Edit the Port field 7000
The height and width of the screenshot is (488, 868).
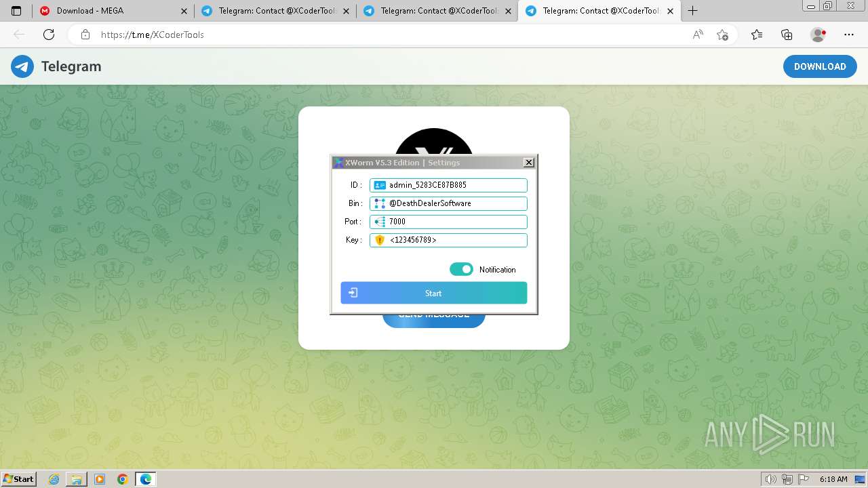tap(448, 222)
